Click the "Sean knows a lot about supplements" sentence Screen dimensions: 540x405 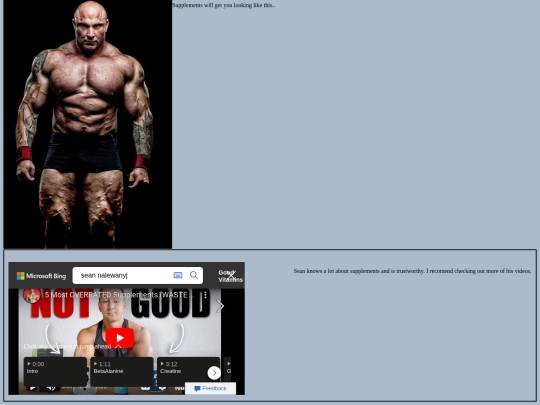[412, 271]
